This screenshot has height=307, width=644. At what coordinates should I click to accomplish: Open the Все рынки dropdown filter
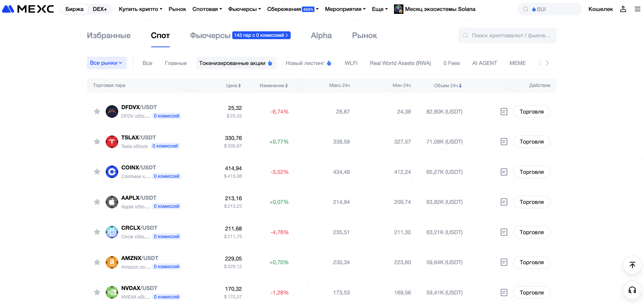click(x=107, y=63)
